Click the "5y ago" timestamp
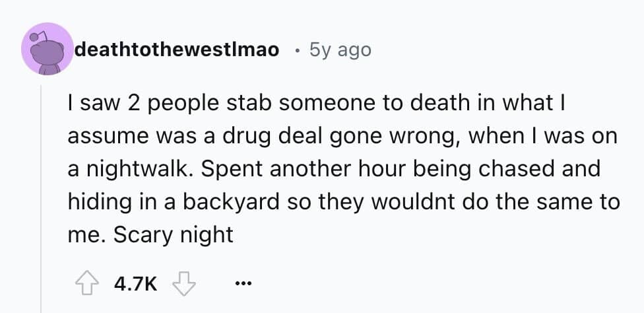This screenshot has height=313, width=644. [x=340, y=50]
